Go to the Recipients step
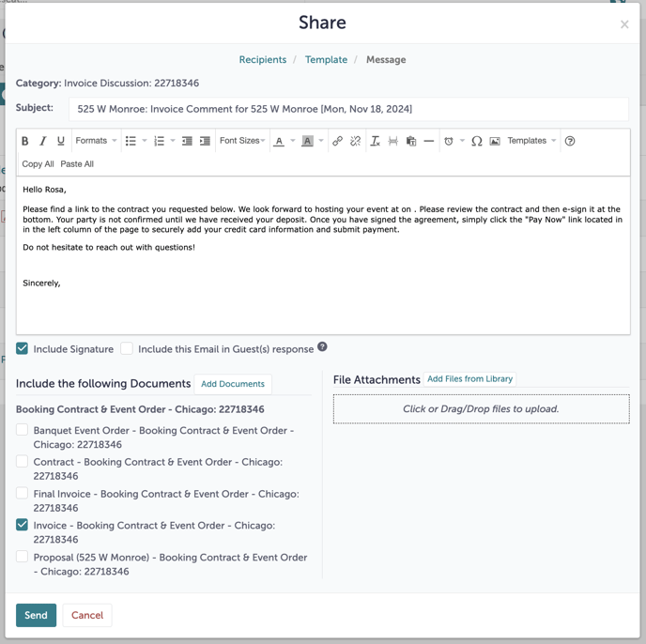Viewport: 646px width, 644px height. (x=263, y=60)
